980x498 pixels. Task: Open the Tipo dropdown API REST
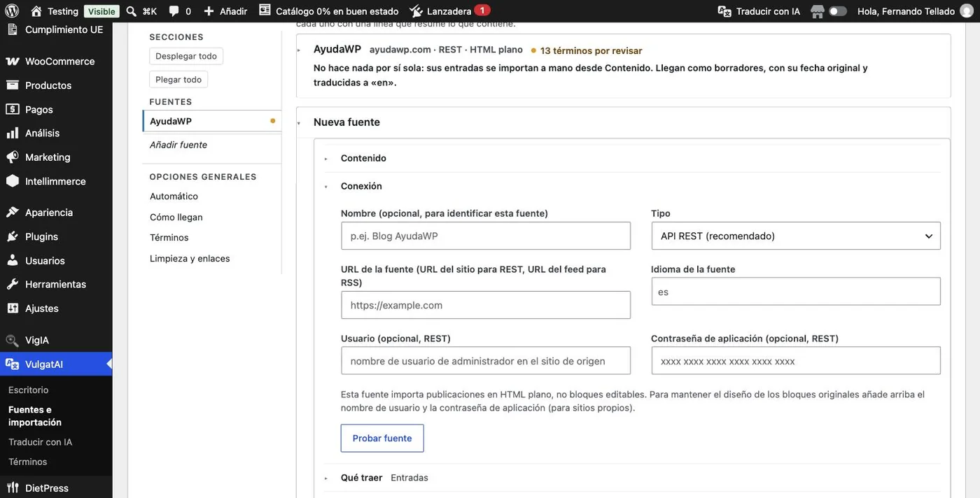click(796, 236)
